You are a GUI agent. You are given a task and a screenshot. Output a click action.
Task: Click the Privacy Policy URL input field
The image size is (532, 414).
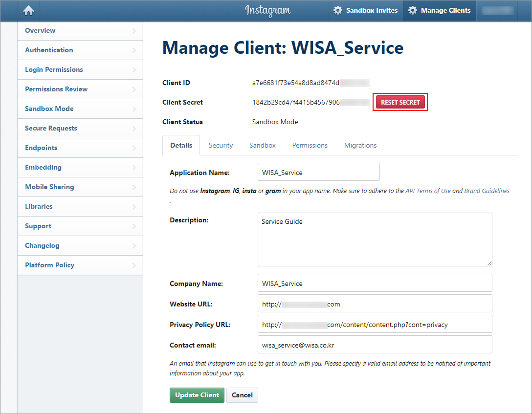tap(375, 324)
